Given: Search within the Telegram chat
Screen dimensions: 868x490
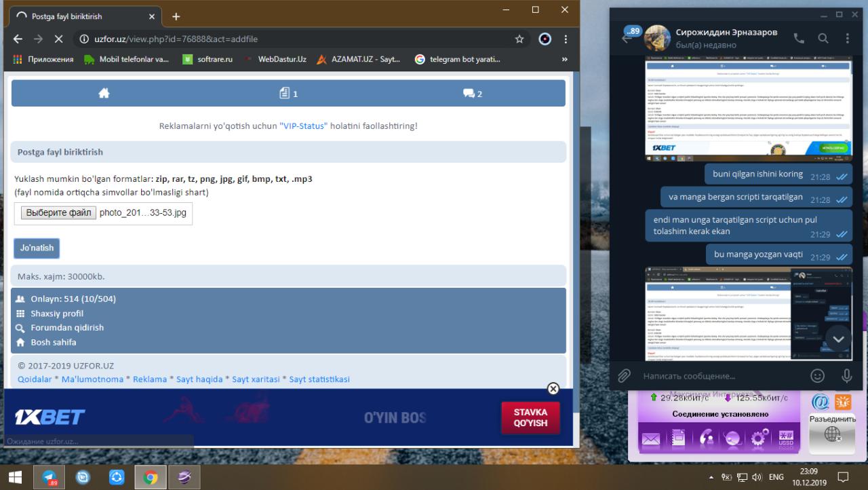Looking at the screenshot, I should tap(823, 39).
